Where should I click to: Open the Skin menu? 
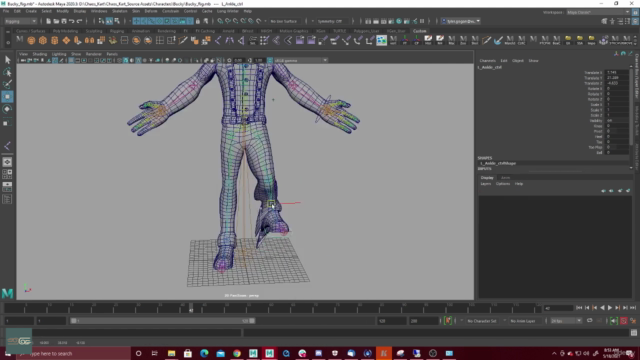(x=136, y=11)
